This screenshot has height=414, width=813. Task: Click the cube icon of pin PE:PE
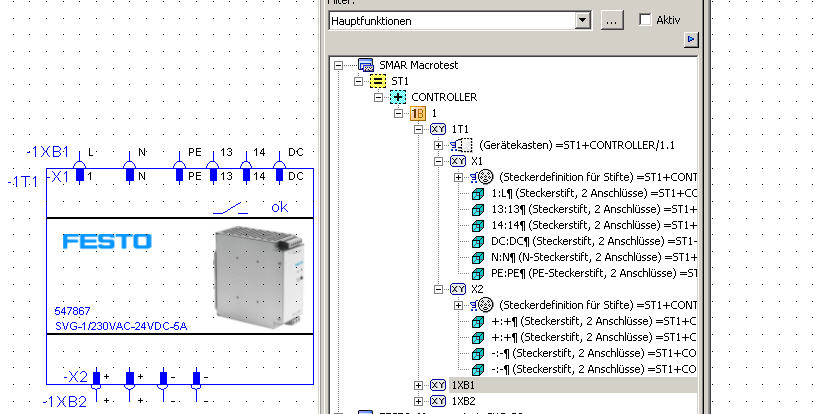coord(478,273)
